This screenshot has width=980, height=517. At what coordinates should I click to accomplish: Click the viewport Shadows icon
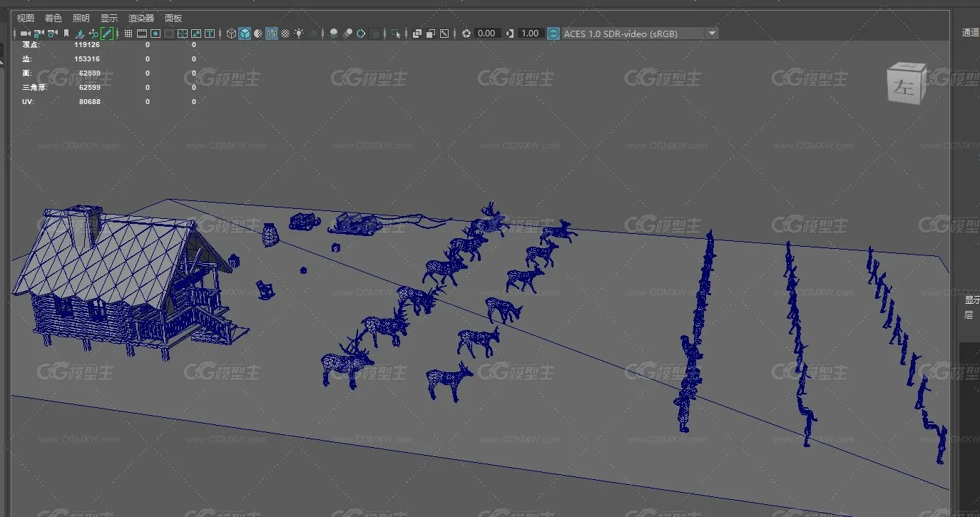[x=312, y=34]
